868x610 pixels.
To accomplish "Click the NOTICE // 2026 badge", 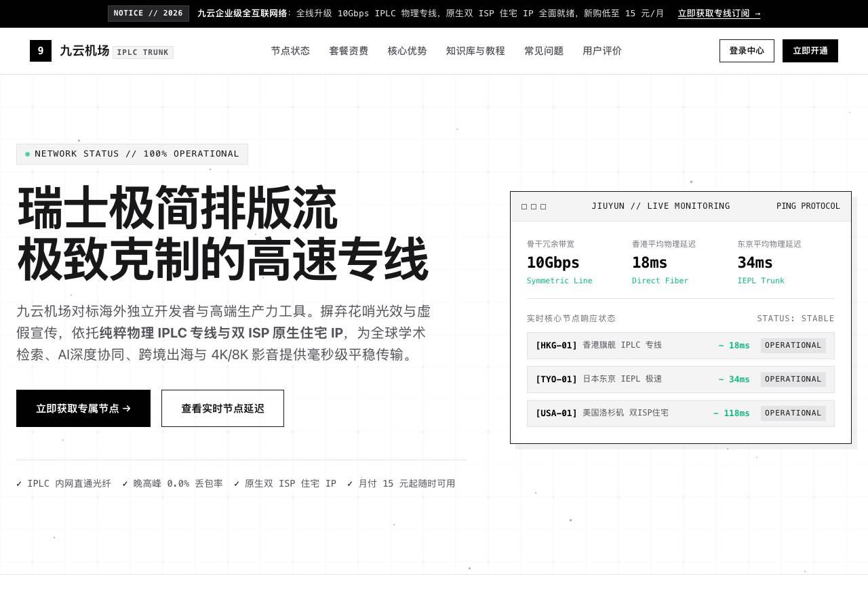I will [149, 14].
